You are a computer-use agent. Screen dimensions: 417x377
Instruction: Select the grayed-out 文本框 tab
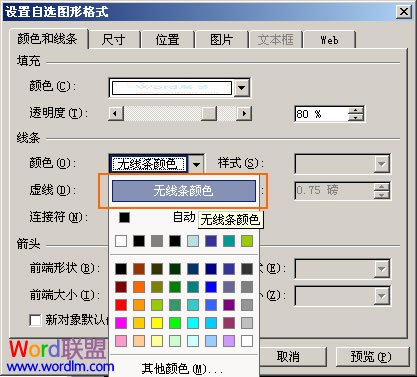point(275,40)
